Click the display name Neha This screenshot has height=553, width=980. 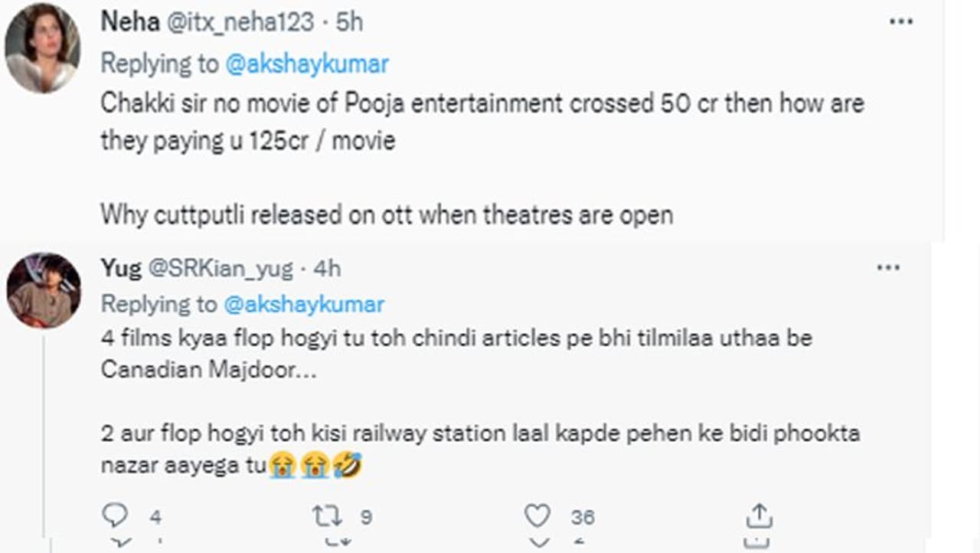[121, 21]
